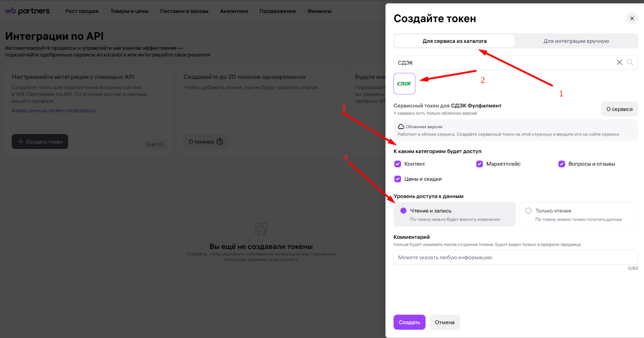Click the WB Partners logo

coord(27,11)
